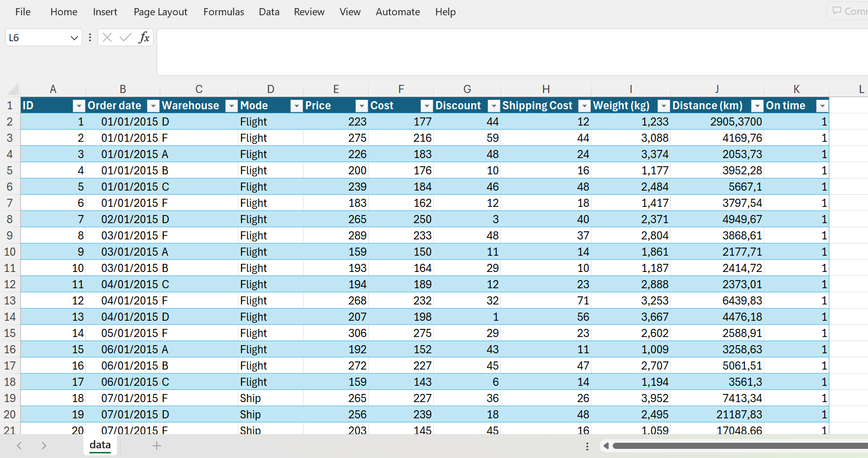Open the Formulas ribbon tab

coord(224,12)
